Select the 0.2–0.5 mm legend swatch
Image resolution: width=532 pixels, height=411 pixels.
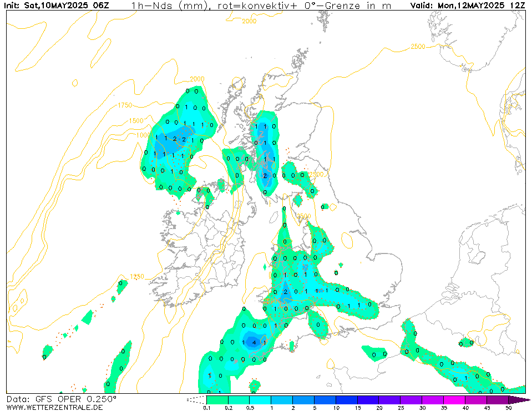[x=239, y=400]
